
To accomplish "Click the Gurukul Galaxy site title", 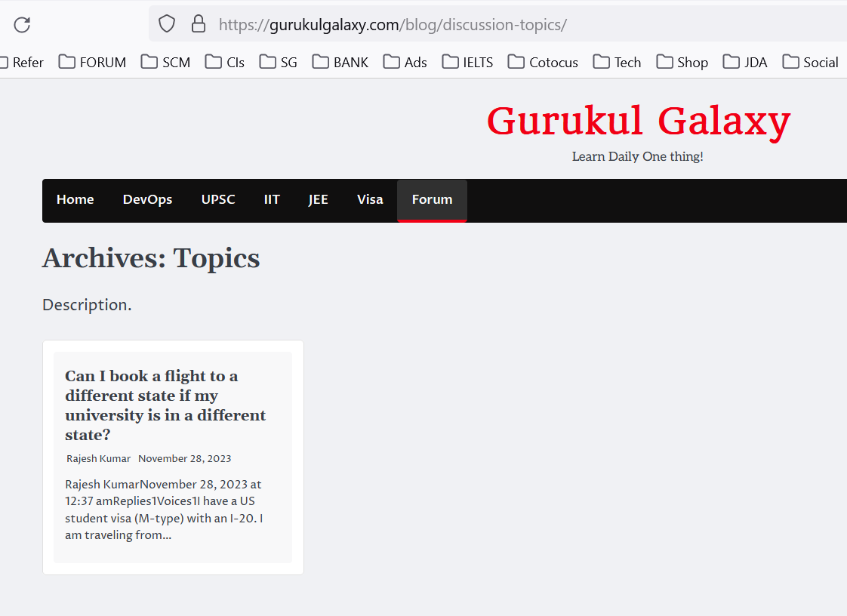I will (x=639, y=122).
